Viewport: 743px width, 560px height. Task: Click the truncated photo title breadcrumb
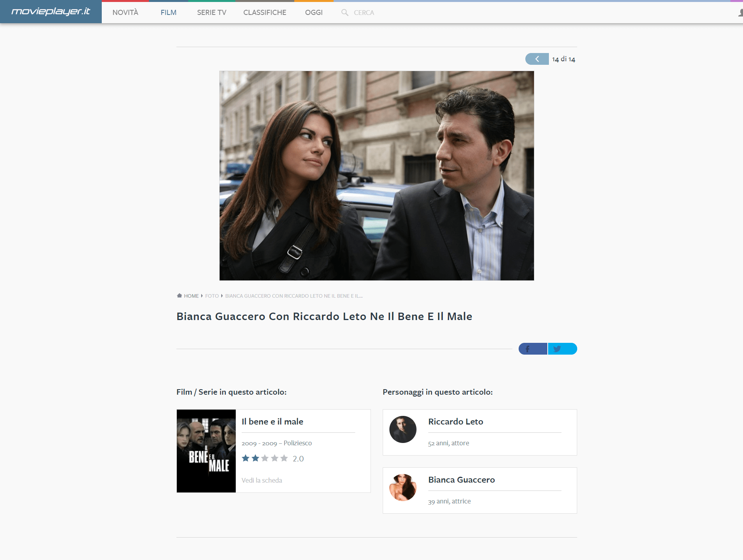(294, 296)
